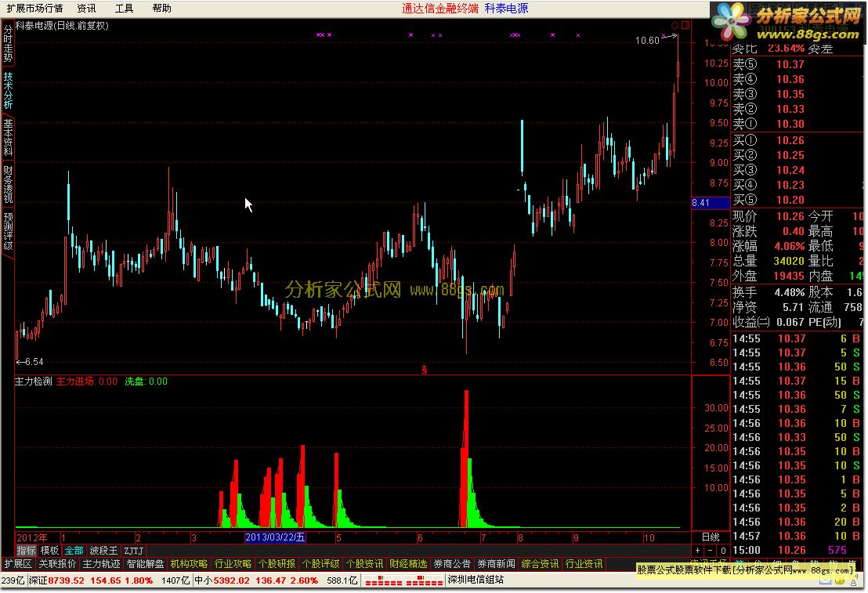
Task: Click the 中小 index value 5392.02 in status bar
Action: click(x=231, y=580)
